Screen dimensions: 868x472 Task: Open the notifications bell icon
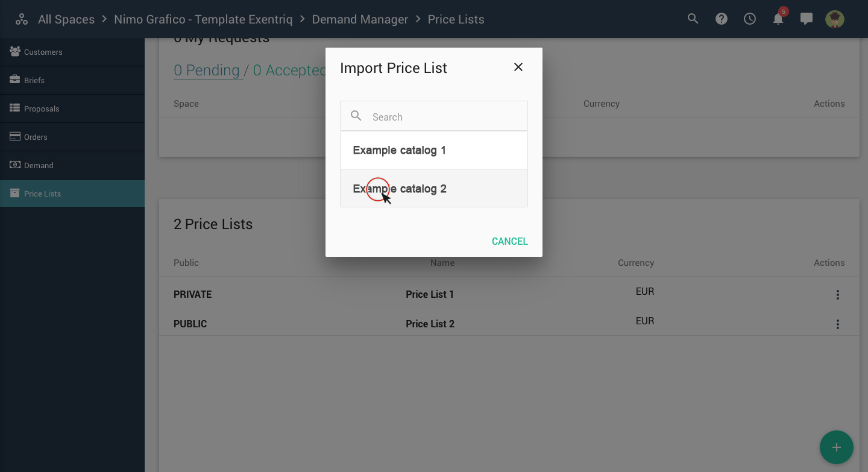[778, 19]
